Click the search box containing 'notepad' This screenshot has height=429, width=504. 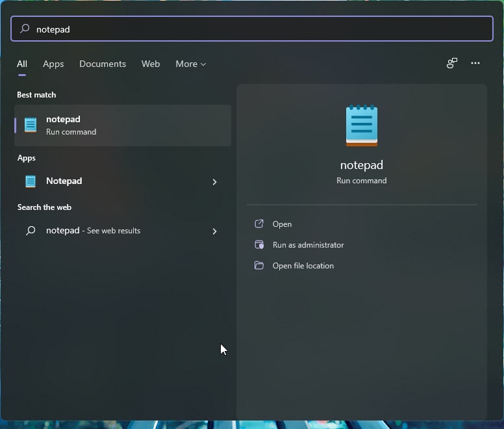[x=252, y=29]
